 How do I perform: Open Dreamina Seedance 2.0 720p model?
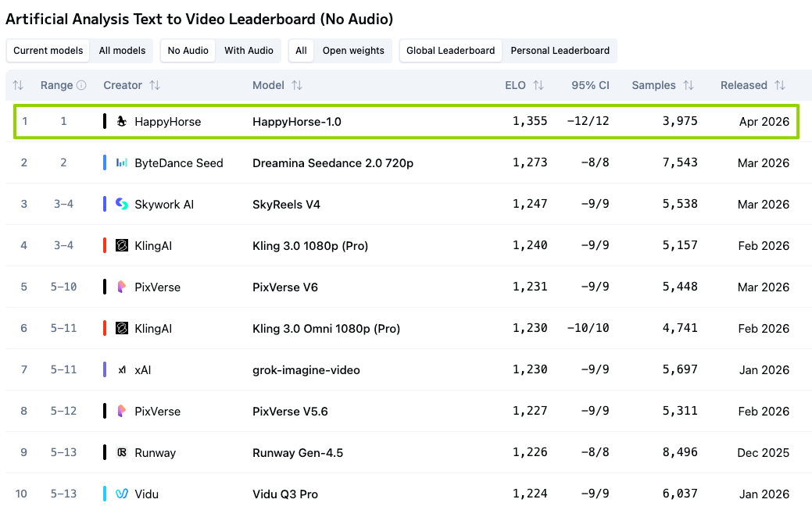[333, 162]
